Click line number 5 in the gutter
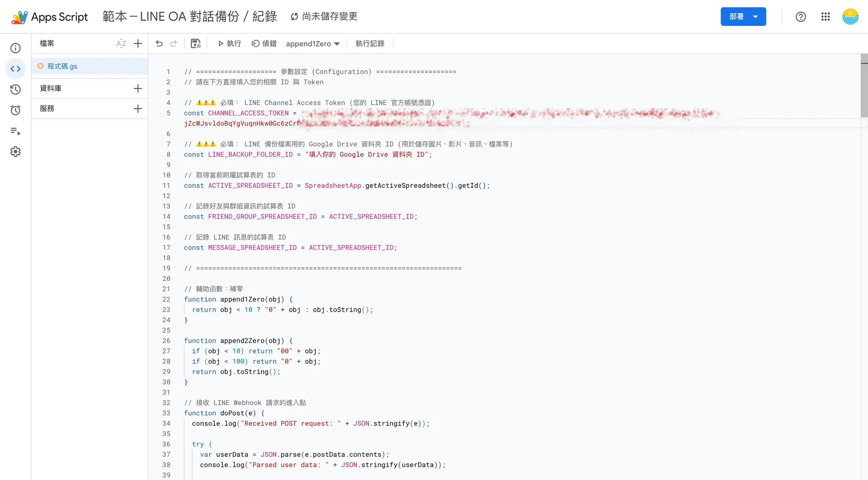Screen dimensions: 868x480 click(168, 113)
